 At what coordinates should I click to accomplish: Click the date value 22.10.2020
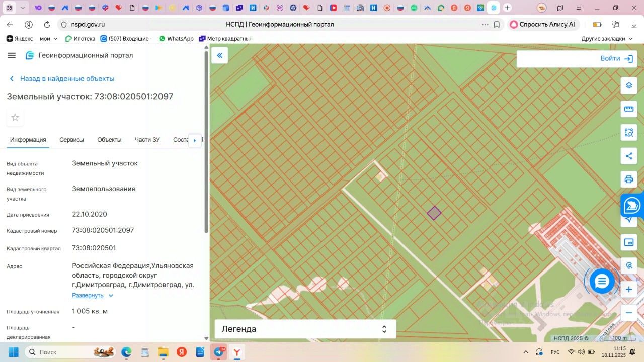pyautogui.click(x=90, y=214)
